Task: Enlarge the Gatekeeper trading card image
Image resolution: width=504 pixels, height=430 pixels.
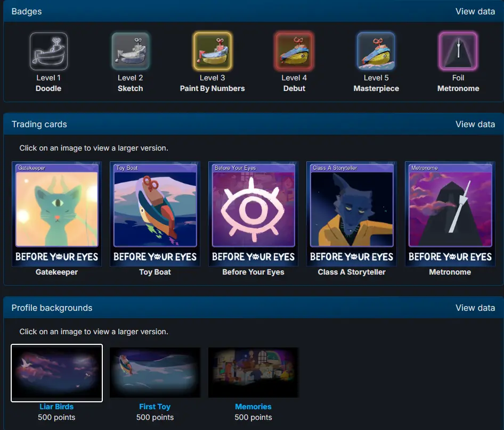Action: (x=57, y=214)
